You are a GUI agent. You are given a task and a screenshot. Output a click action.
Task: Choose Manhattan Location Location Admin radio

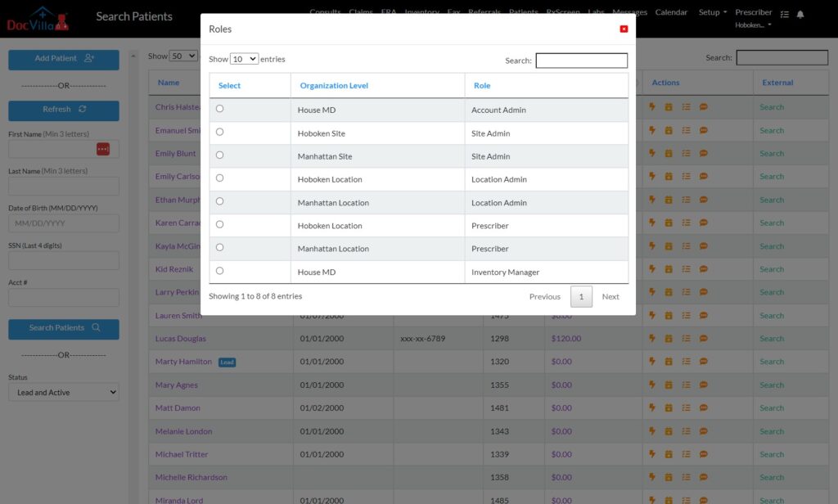tap(219, 201)
